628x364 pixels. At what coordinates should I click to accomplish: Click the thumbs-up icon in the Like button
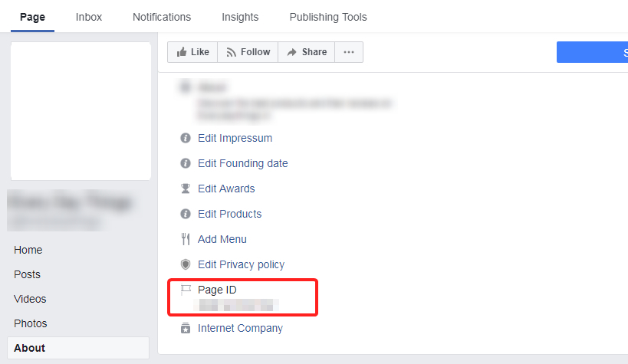tap(182, 52)
